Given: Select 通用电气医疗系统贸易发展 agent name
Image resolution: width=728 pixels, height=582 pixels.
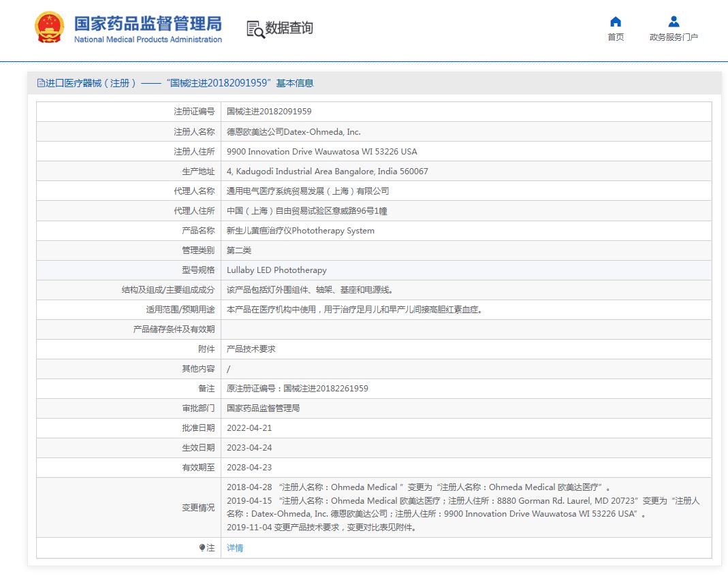Looking at the screenshot, I should click(308, 191).
